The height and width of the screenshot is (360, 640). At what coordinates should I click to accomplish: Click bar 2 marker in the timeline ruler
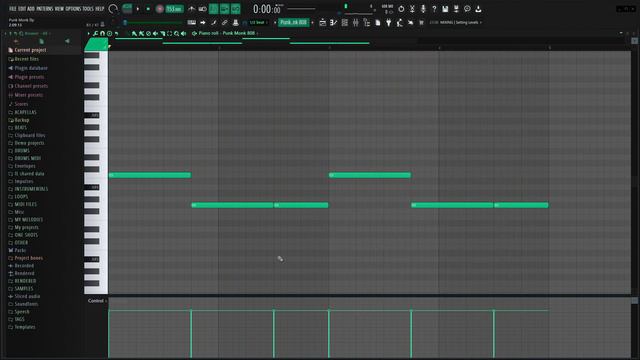[219, 48]
